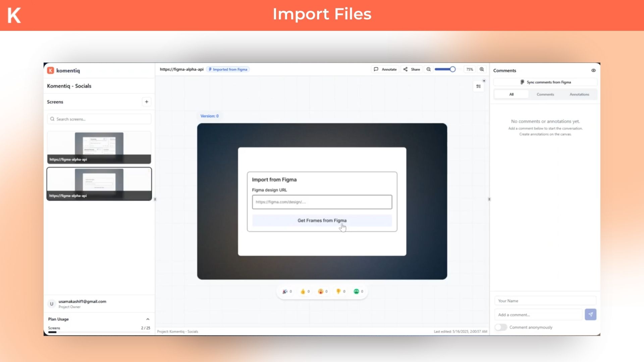644x362 pixels.
Task: Click the Annotate button
Action: tap(385, 69)
